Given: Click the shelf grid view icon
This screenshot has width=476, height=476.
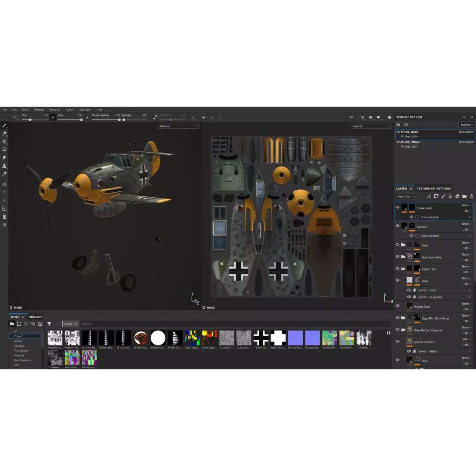Looking at the screenshot, I should [x=388, y=333].
